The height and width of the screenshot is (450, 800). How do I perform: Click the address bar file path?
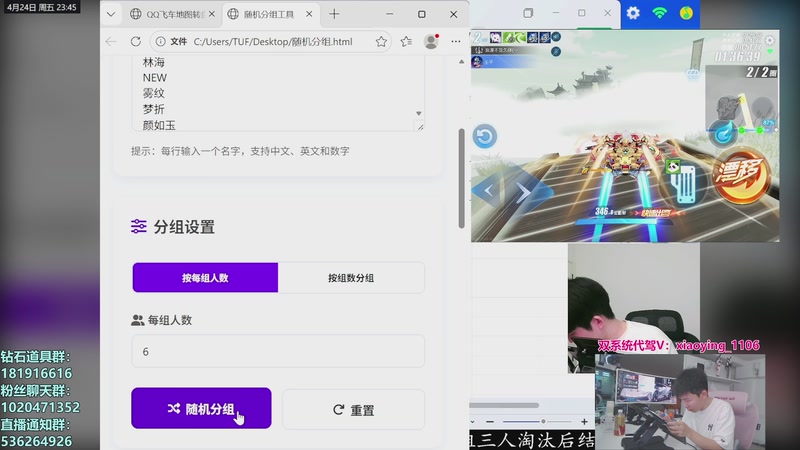pyautogui.click(x=272, y=42)
